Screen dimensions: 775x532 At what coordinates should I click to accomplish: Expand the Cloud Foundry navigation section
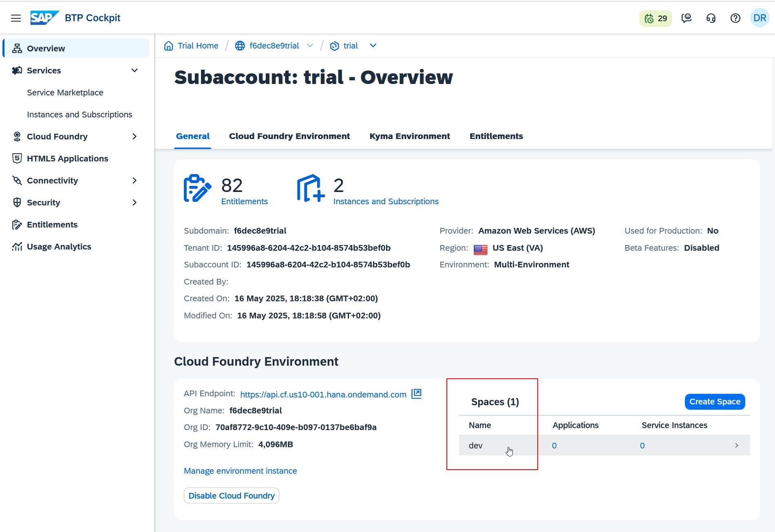pos(135,137)
